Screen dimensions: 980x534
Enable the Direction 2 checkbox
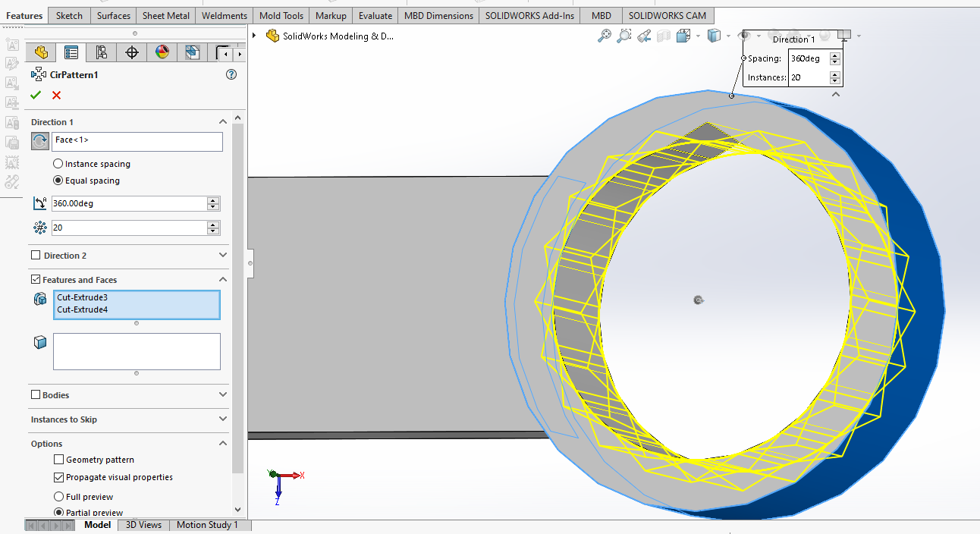pos(36,256)
